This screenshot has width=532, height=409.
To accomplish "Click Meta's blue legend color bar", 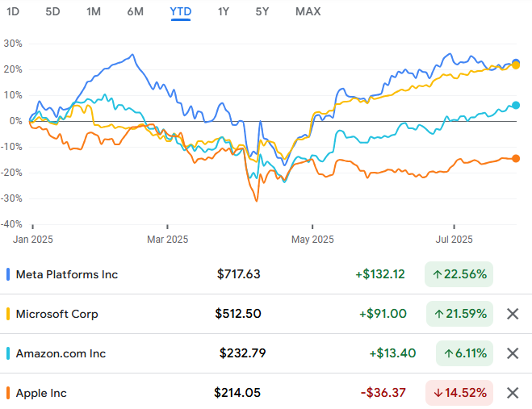I will coord(8,274).
